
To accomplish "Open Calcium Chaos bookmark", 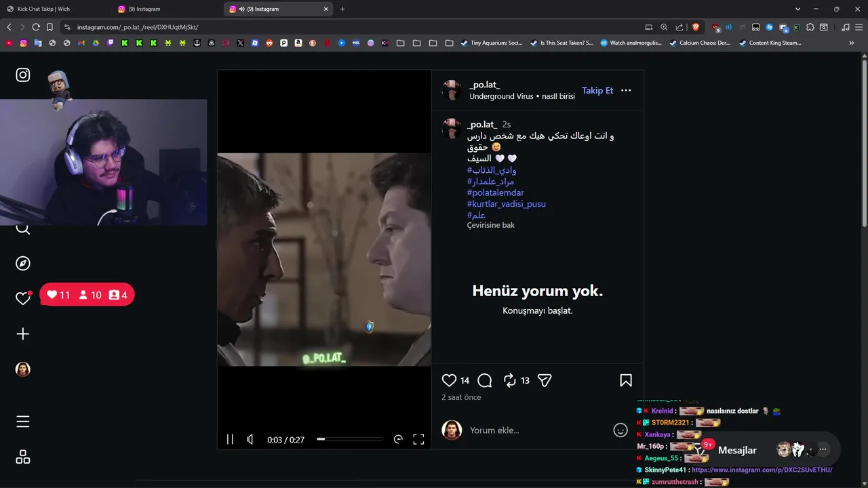I will 700,43.
